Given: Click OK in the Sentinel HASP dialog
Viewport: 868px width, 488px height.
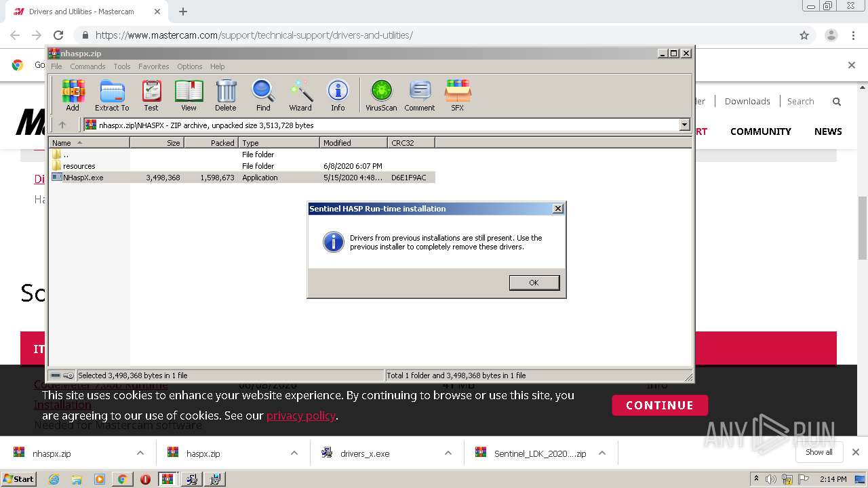Looking at the screenshot, I should [534, 283].
